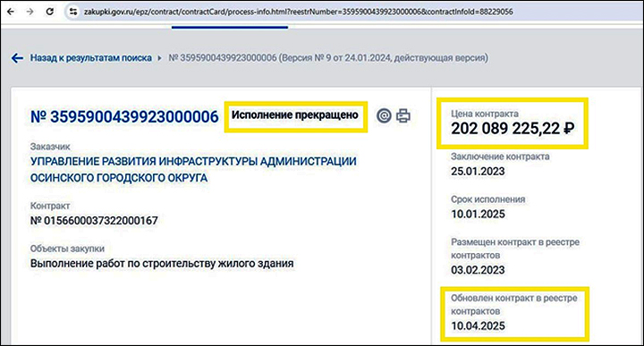
Task: Select the active tab with blue underline
Action: [x=230, y=27]
